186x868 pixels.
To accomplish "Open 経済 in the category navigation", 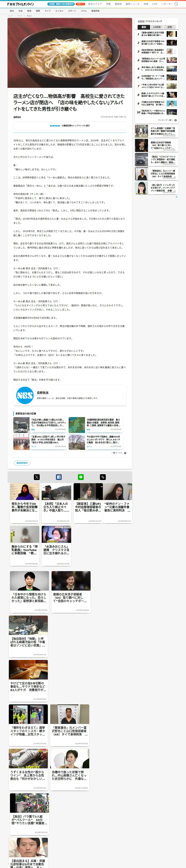I will click(29, 11).
